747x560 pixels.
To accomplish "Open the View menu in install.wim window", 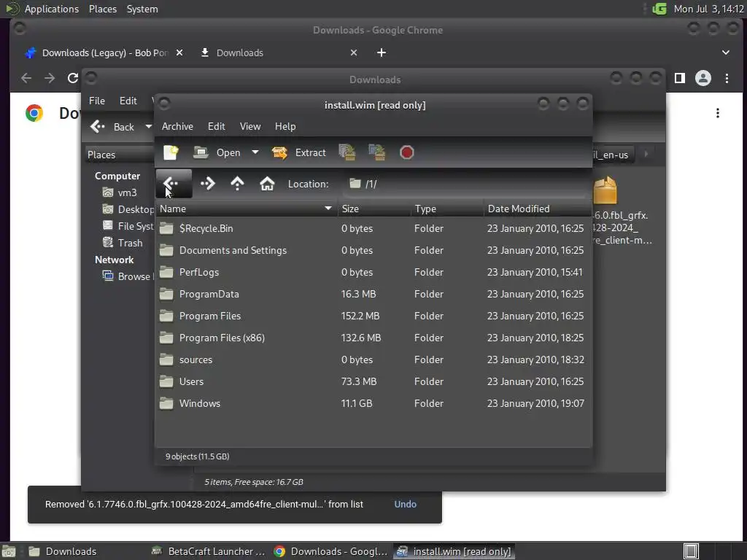I will (x=250, y=126).
